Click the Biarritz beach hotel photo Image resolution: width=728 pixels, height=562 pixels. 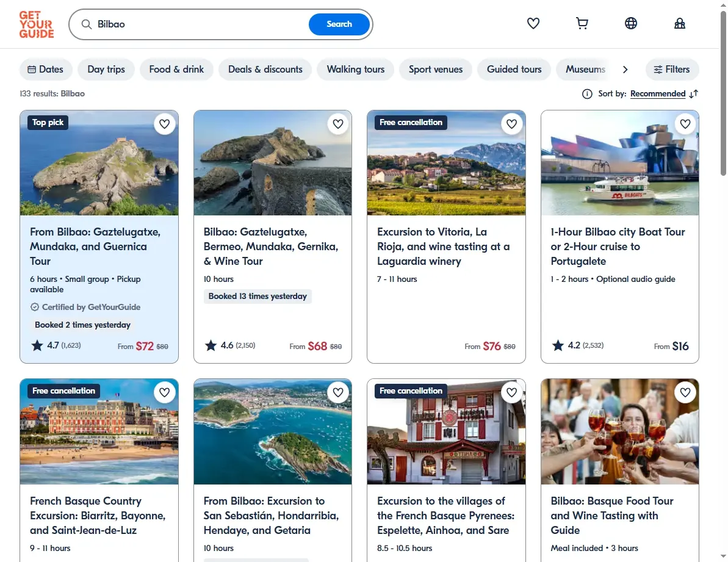[x=99, y=431]
